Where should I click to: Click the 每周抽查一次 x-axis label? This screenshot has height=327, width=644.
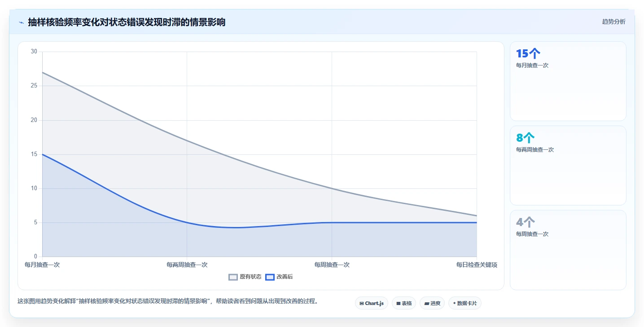coord(332,265)
